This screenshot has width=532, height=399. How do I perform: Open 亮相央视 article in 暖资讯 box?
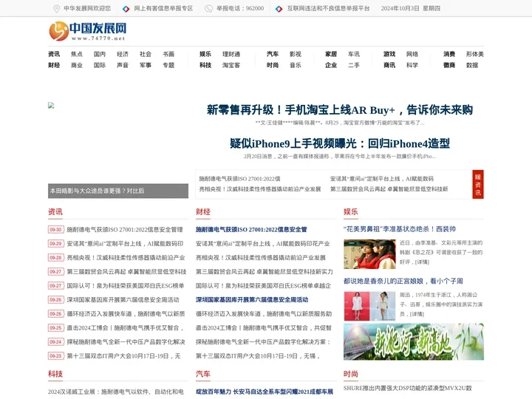point(260,189)
